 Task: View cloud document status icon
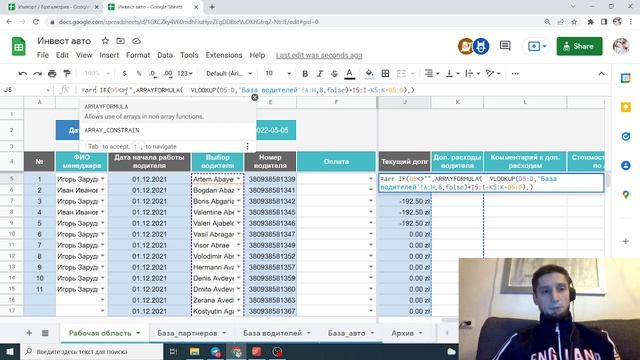click(136, 41)
